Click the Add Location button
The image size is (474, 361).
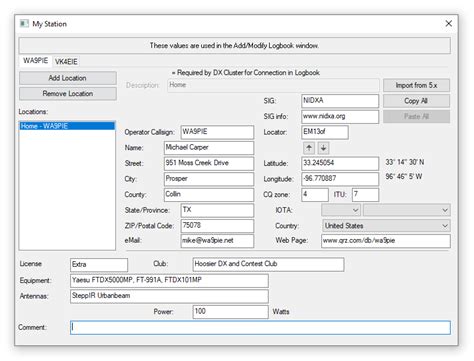point(68,78)
